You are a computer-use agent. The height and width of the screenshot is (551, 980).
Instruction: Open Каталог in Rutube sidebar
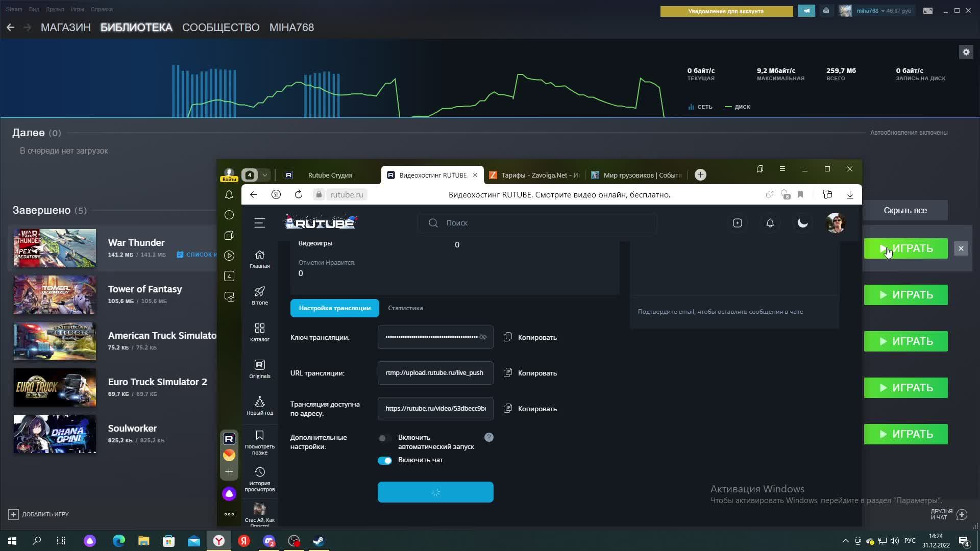(x=259, y=332)
